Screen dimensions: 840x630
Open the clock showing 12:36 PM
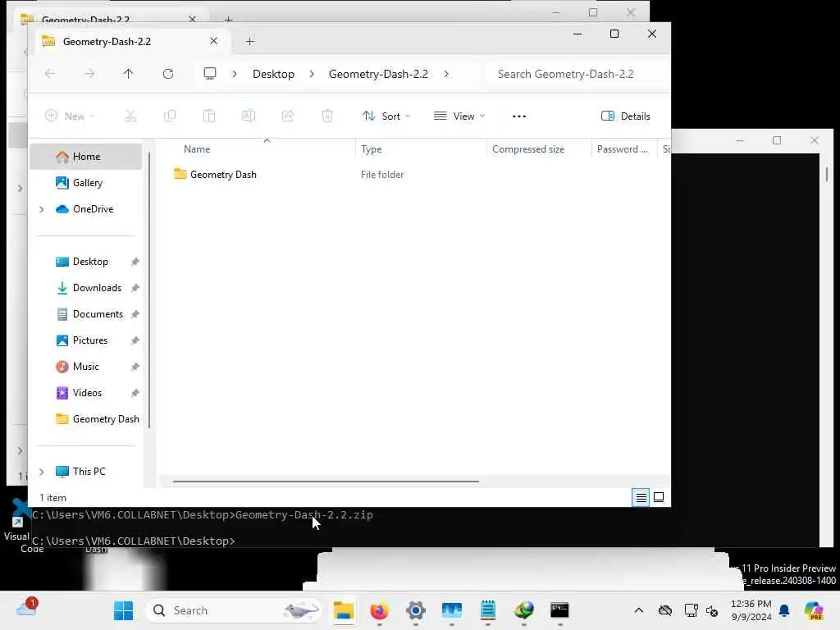tap(751, 610)
